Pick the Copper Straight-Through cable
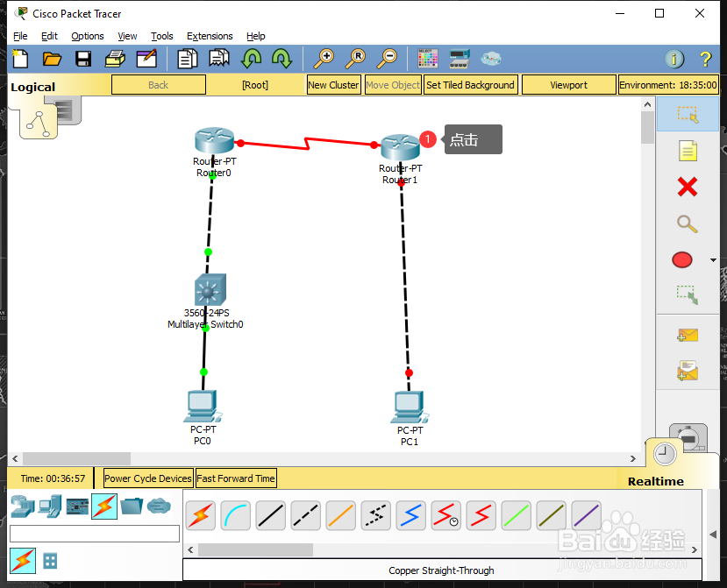Image resolution: width=727 pixels, height=588 pixels. point(271,515)
